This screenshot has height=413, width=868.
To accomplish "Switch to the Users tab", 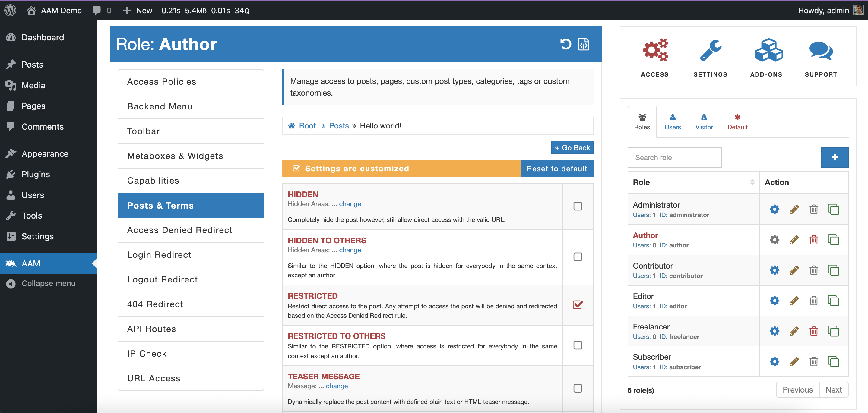I will coord(673,121).
